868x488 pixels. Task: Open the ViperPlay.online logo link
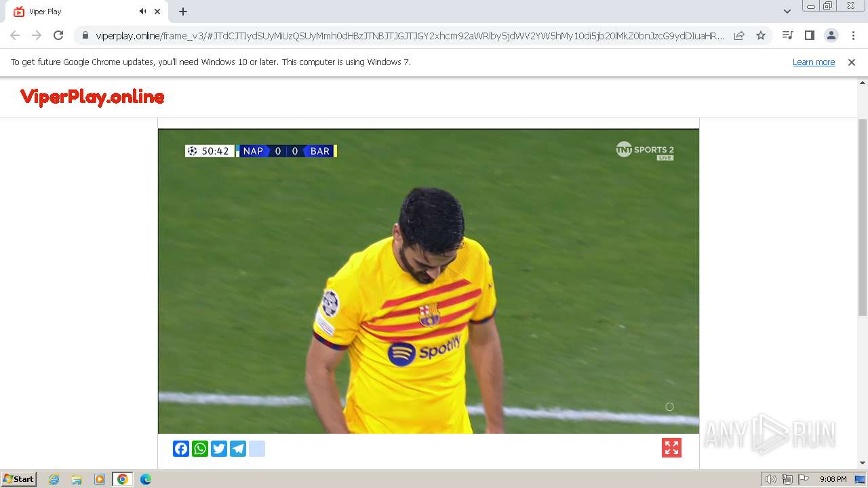pos(92,97)
